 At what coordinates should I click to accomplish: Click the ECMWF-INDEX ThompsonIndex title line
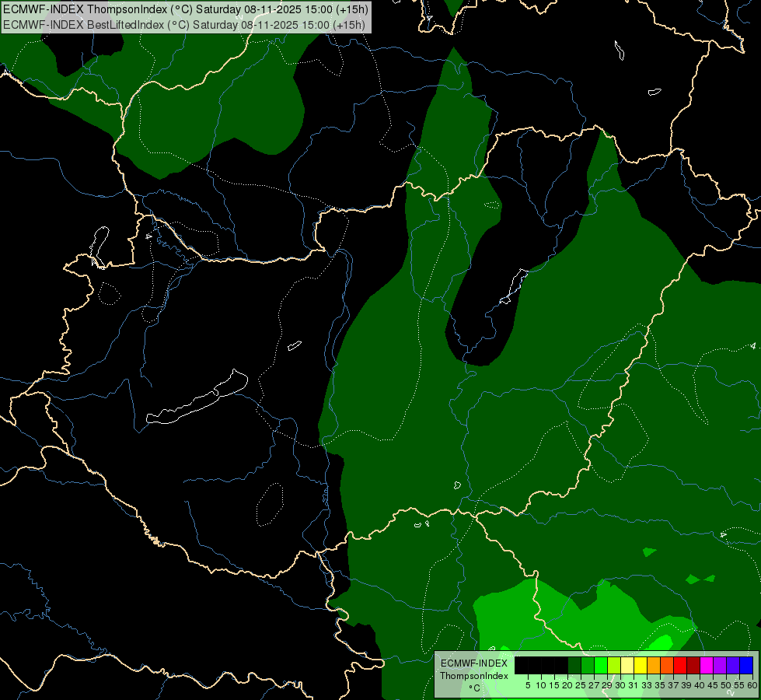pos(186,9)
